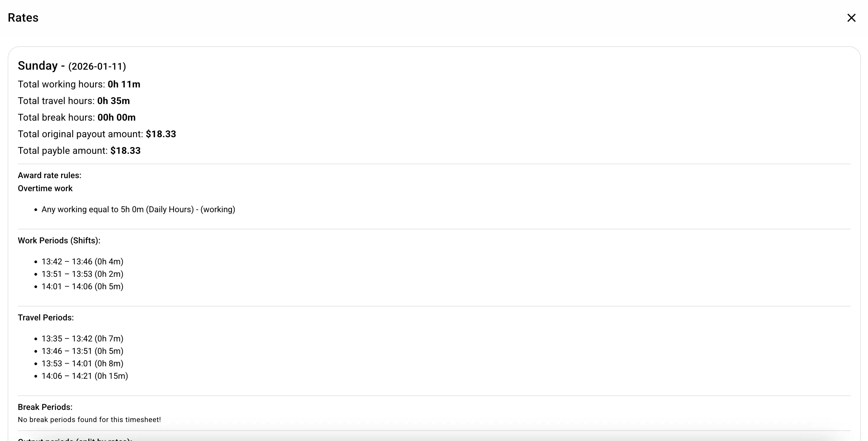Image resolution: width=868 pixels, height=441 pixels.
Task: Select the 14:06 – 14:21 travel period
Action: (85, 376)
